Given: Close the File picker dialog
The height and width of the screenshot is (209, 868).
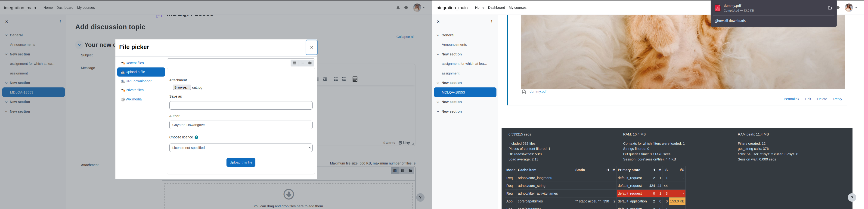Looking at the screenshot, I should point(311,47).
